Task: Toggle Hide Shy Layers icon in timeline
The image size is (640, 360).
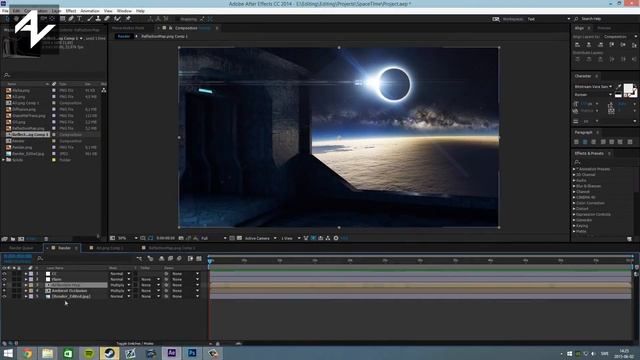Action: pos(161,258)
